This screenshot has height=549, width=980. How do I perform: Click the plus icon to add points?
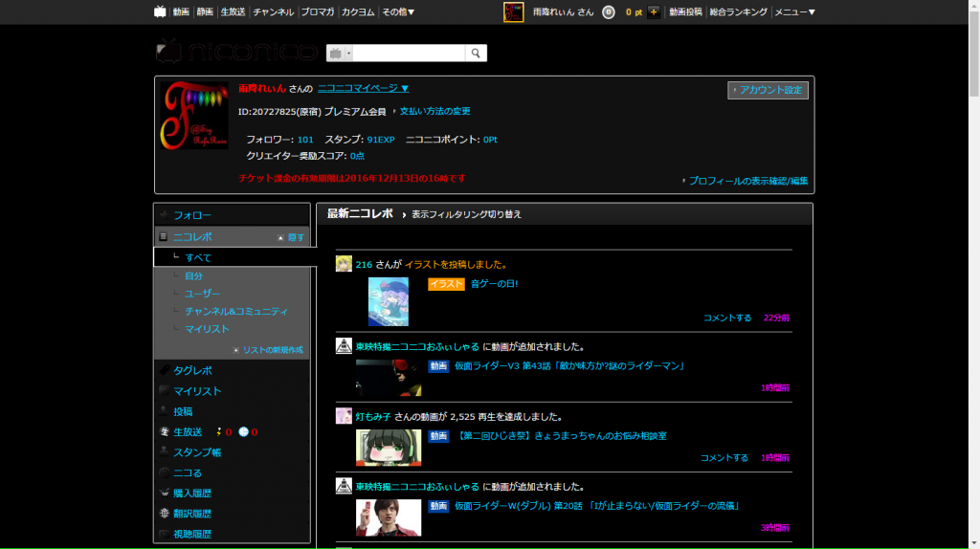click(653, 11)
